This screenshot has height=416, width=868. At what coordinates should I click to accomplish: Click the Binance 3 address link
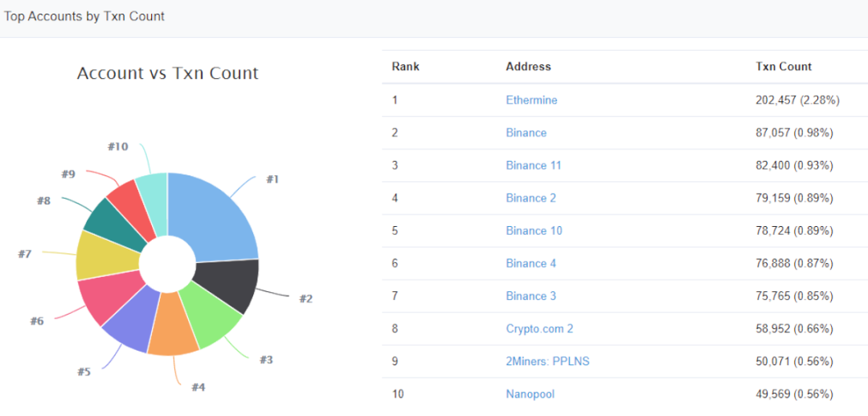pos(531,296)
